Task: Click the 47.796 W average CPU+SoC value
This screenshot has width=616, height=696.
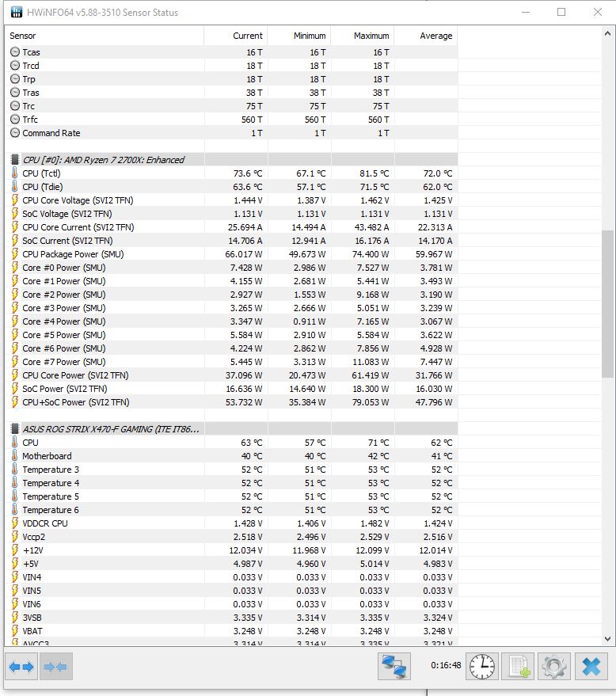Action: [x=434, y=402]
